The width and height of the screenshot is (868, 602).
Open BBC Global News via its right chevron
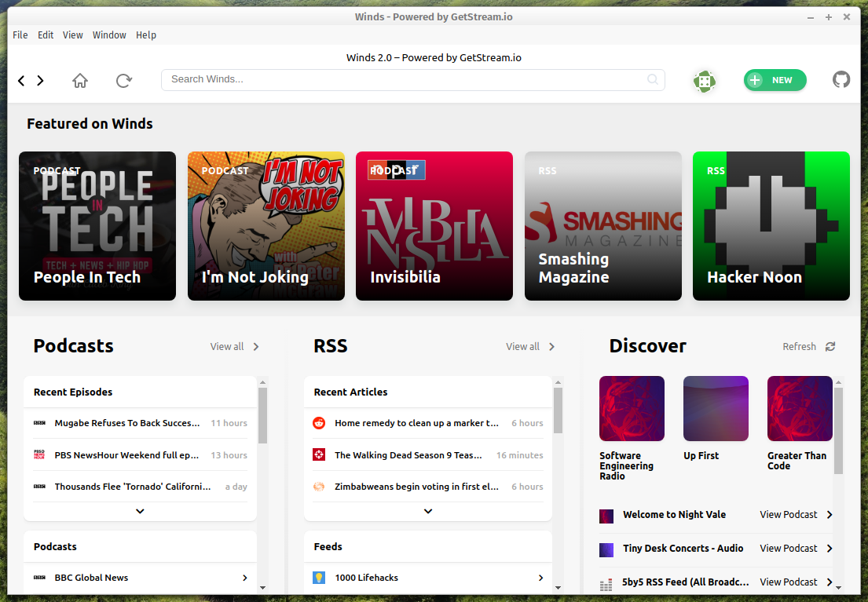tap(244, 578)
